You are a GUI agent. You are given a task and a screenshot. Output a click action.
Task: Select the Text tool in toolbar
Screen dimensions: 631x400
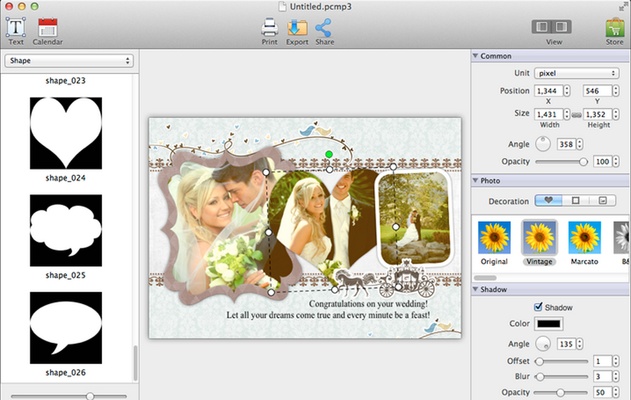(15, 27)
